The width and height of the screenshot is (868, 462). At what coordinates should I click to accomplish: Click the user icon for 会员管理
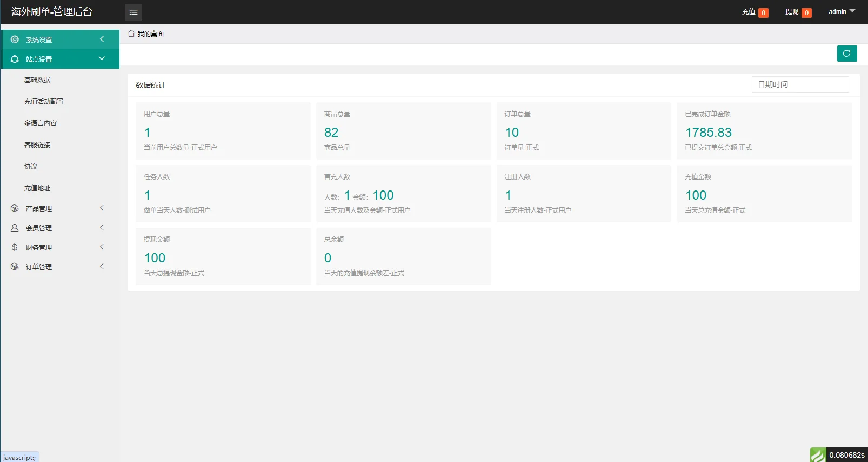click(x=15, y=228)
